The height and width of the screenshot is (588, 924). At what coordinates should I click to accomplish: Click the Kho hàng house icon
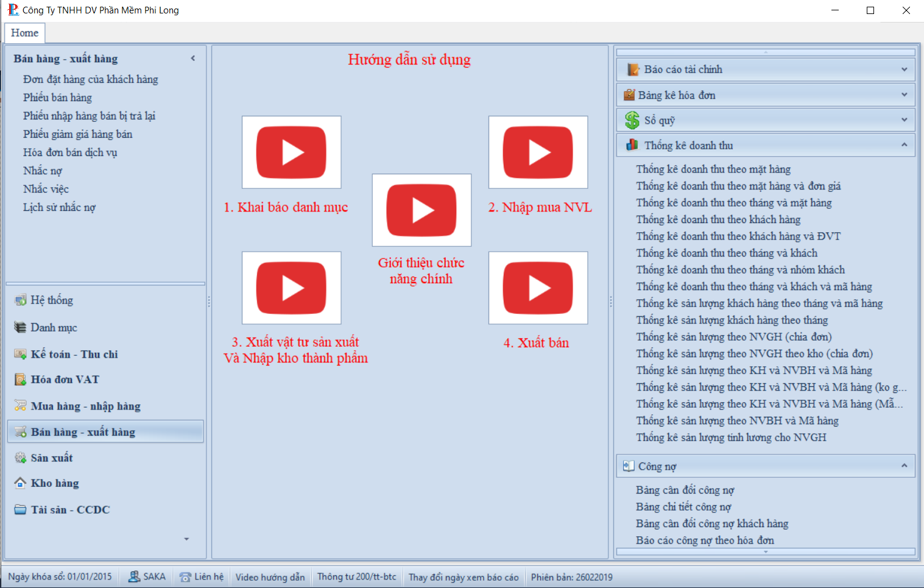tap(21, 483)
